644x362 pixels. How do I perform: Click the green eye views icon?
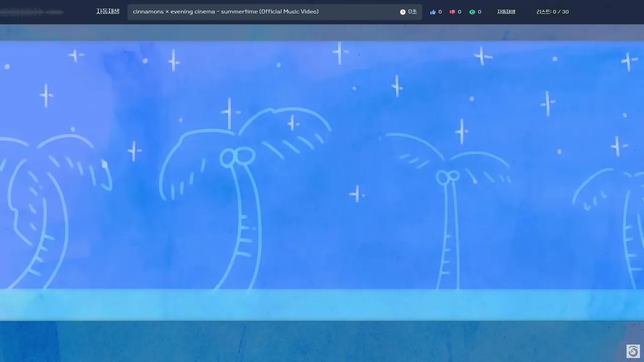[x=472, y=12]
